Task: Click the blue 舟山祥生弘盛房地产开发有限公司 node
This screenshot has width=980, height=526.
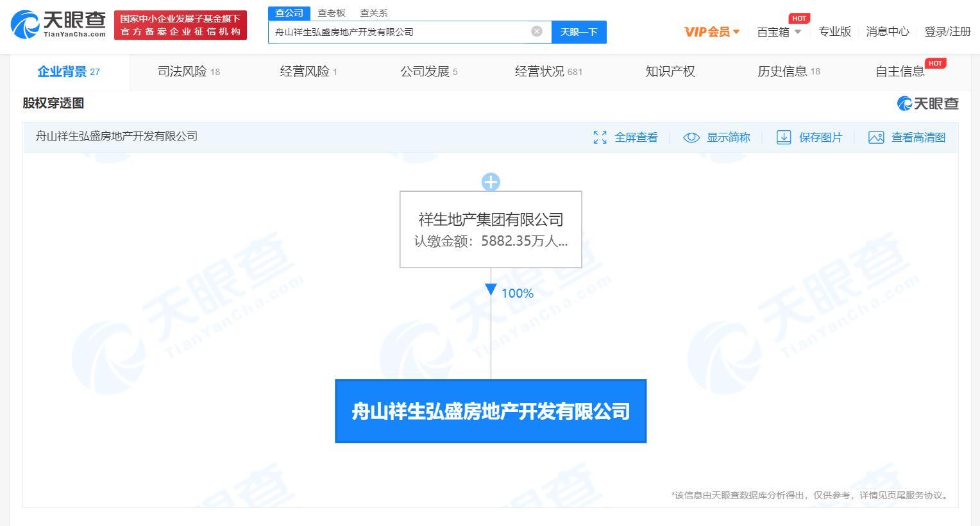Action: (491, 411)
